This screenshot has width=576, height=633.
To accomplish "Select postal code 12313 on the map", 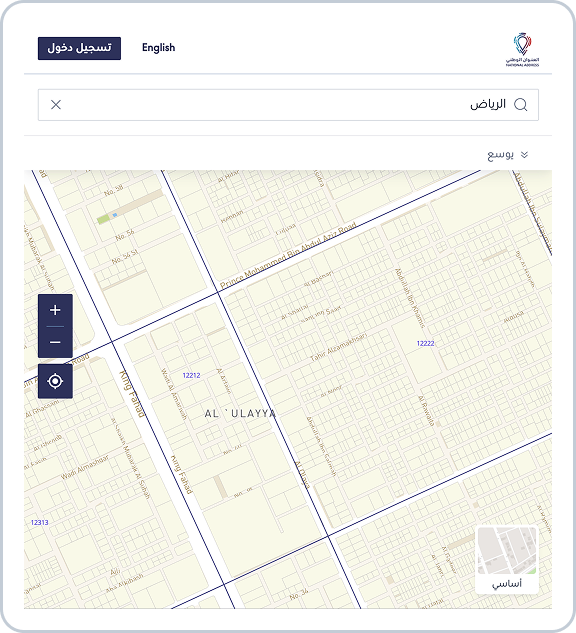I will 40,523.
